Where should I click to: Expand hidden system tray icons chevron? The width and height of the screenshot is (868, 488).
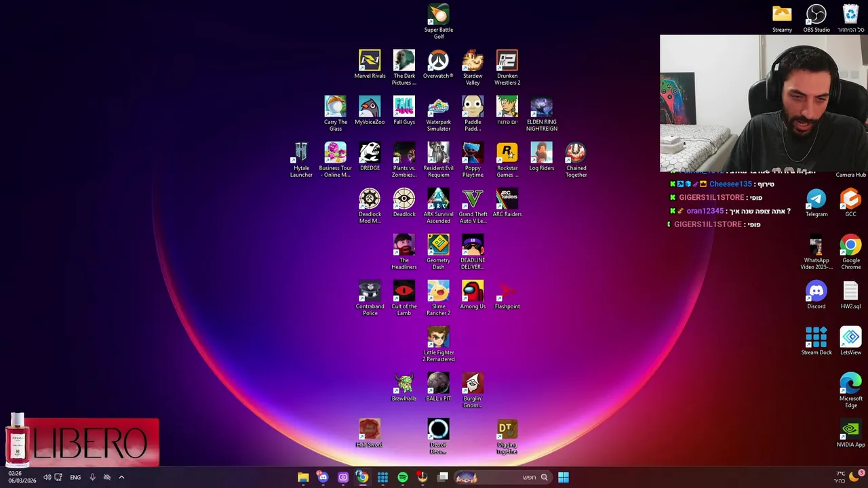point(121,477)
